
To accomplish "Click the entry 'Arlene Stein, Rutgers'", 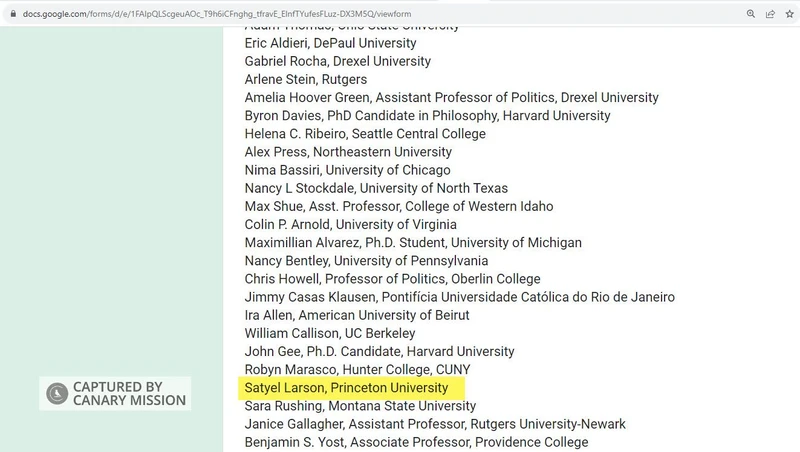I will [x=306, y=80].
